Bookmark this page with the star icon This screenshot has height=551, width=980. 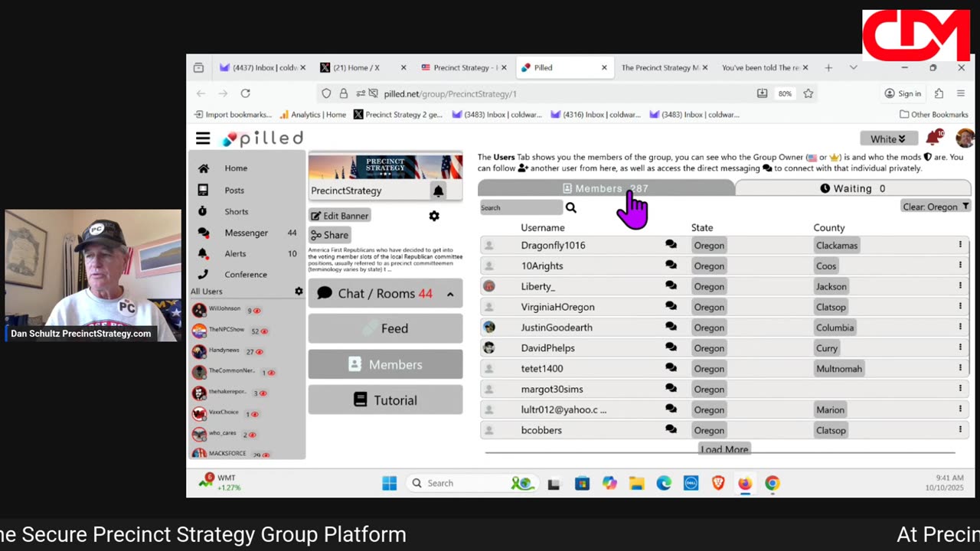click(x=808, y=93)
